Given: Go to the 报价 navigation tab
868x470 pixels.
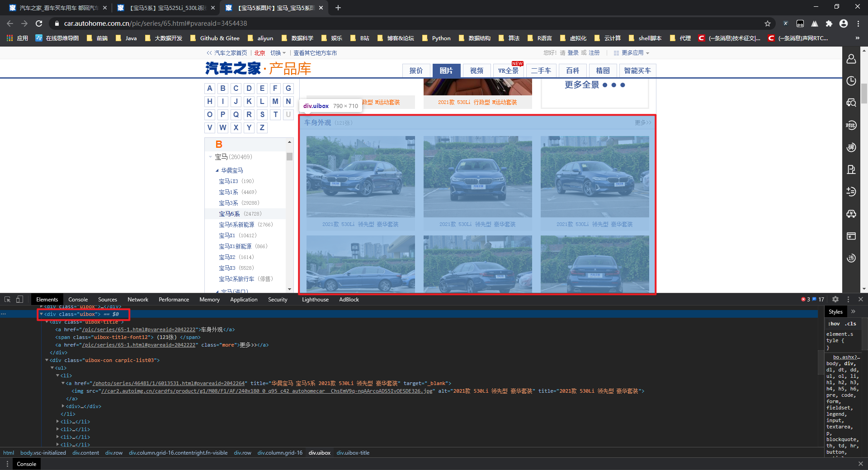Looking at the screenshot, I should [416, 70].
